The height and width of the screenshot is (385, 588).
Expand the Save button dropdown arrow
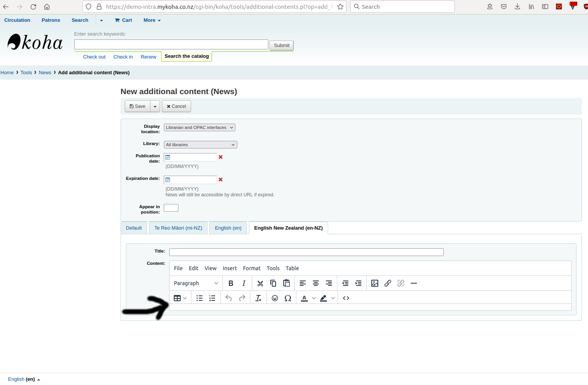point(155,106)
